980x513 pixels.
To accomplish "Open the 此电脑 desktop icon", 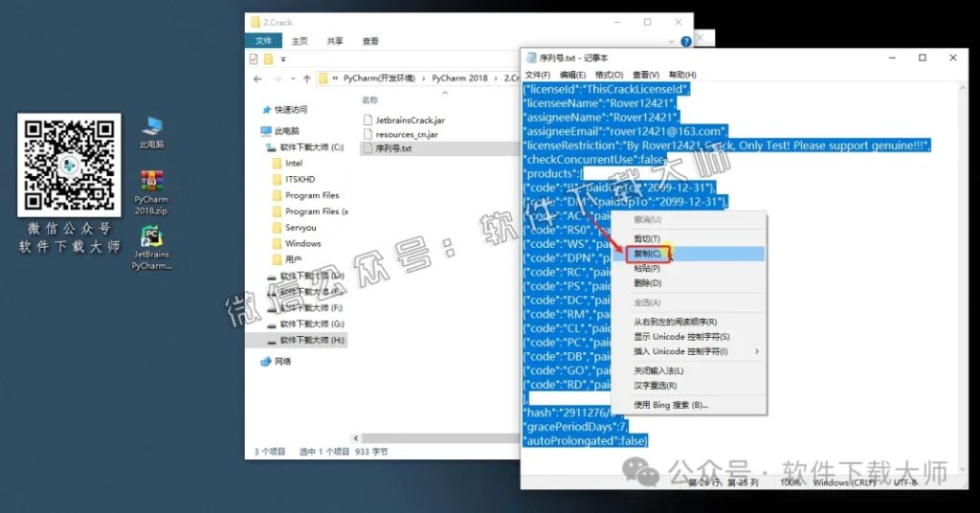I will point(152,132).
